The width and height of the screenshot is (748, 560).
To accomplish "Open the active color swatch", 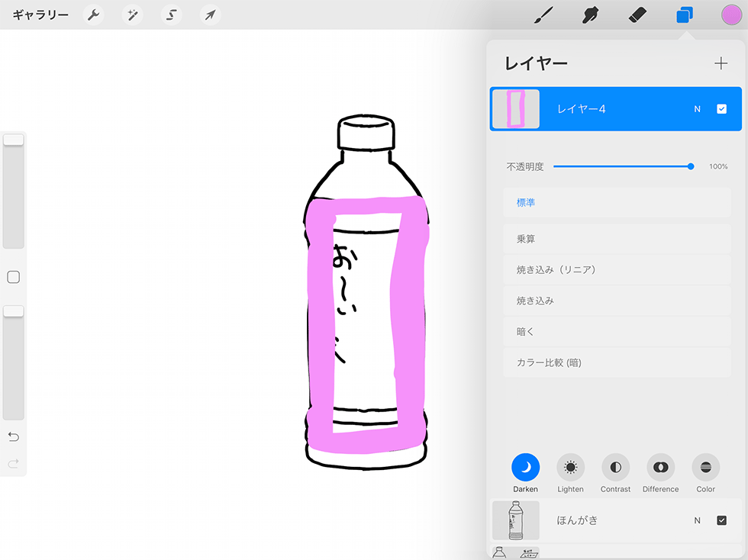I will [730, 14].
